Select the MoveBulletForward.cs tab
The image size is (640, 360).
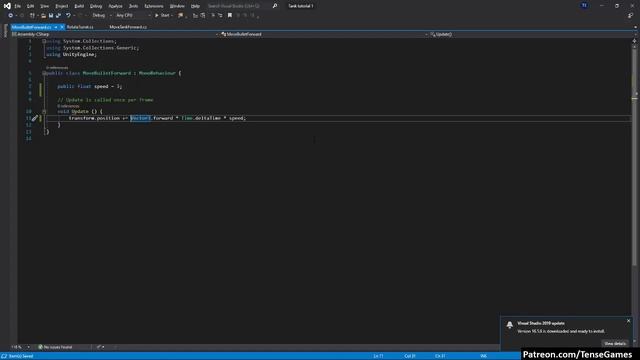click(x=31, y=27)
